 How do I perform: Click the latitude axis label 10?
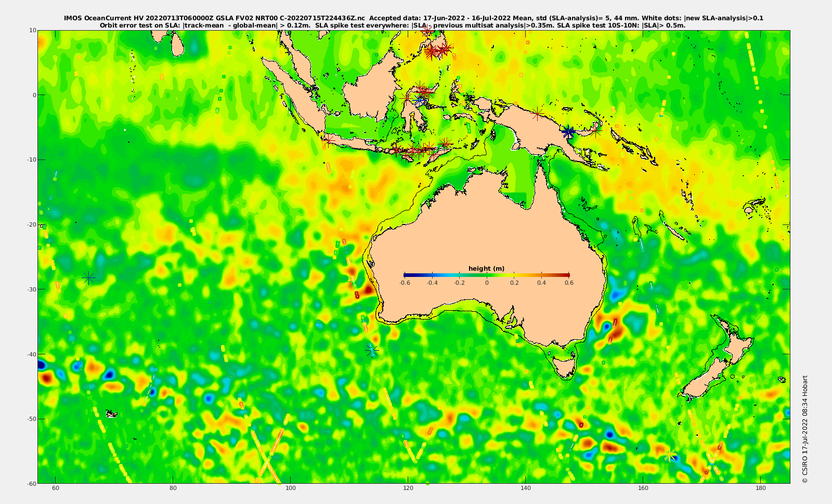tap(32, 30)
